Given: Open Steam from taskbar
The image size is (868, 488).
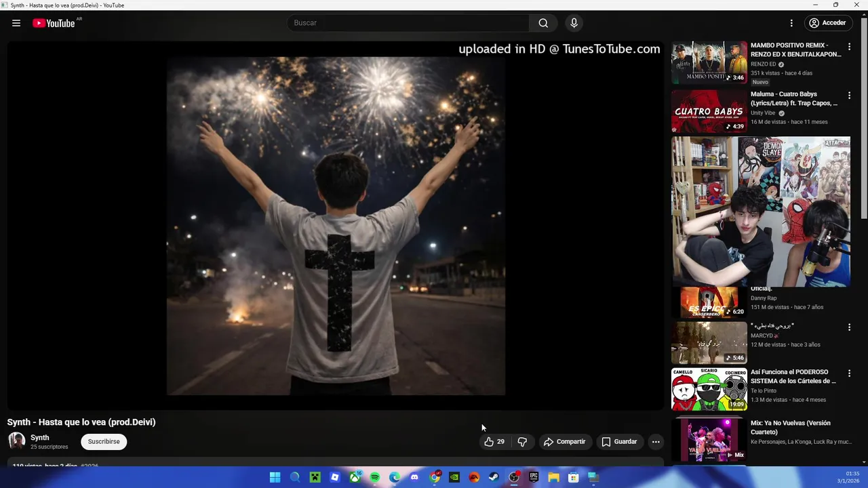Looking at the screenshot, I should point(494,477).
